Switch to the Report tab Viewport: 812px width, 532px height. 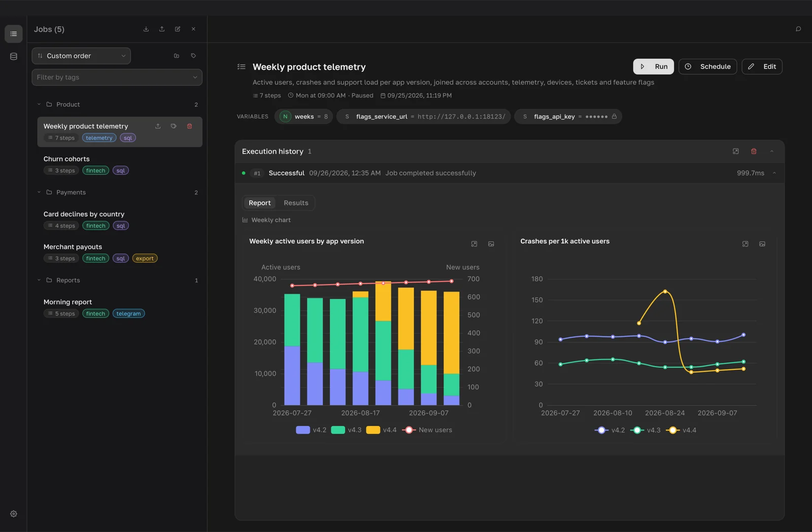pos(260,203)
